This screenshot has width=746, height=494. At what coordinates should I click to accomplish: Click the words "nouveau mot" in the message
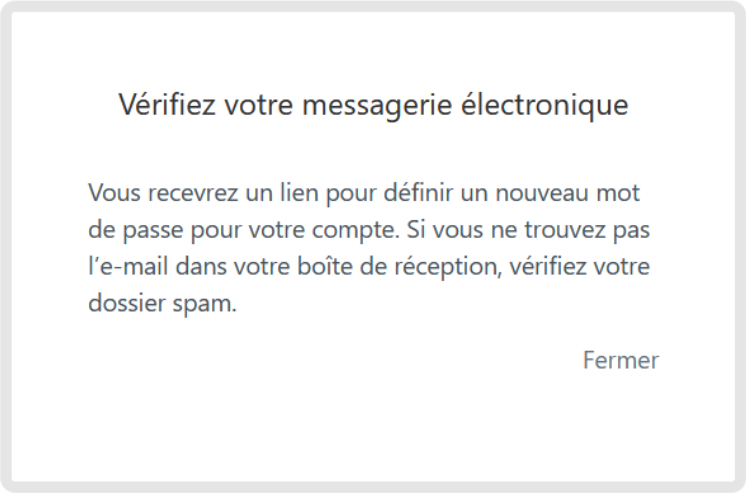coord(568,193)
